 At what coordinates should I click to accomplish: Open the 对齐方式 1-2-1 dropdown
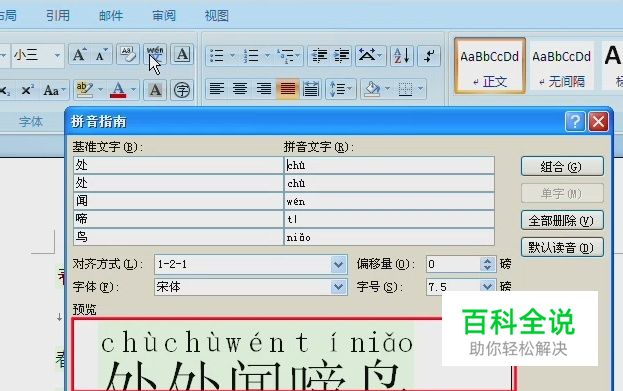point(338,264)
